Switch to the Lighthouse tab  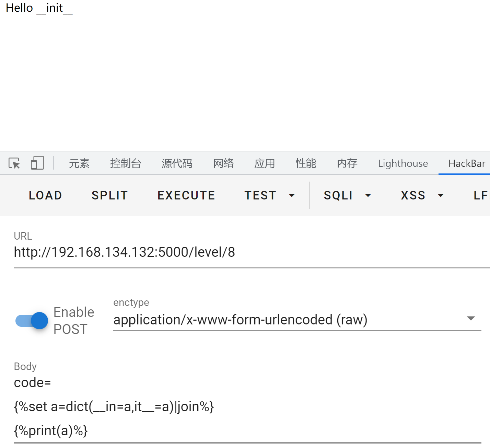pyautogui.click(x=403, y=163)
